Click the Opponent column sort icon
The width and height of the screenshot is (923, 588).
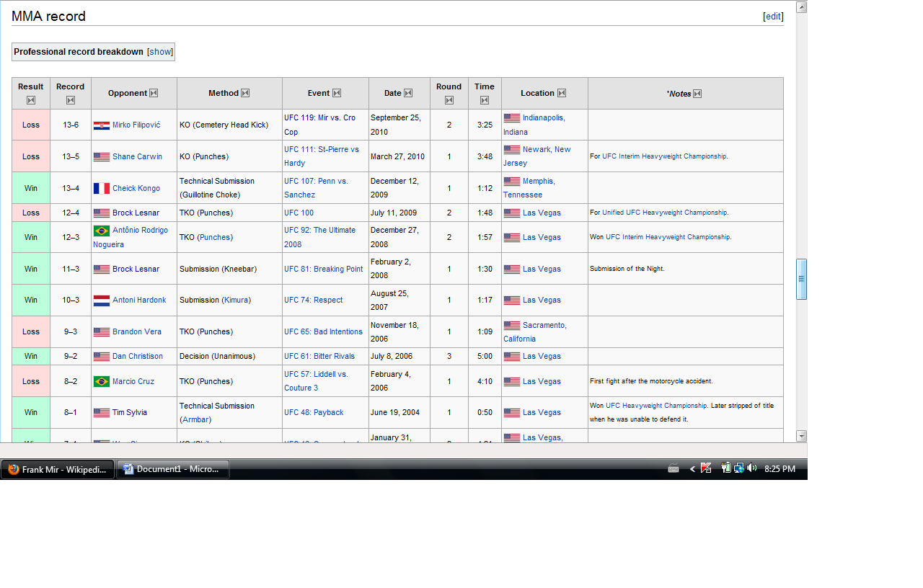coord(154,93)
